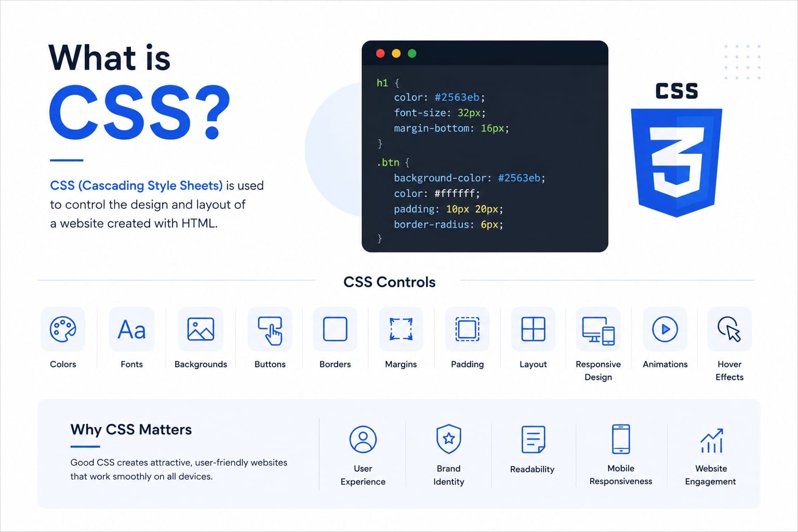Click the 'Why CSS Matters' heading

coord(131,430)
